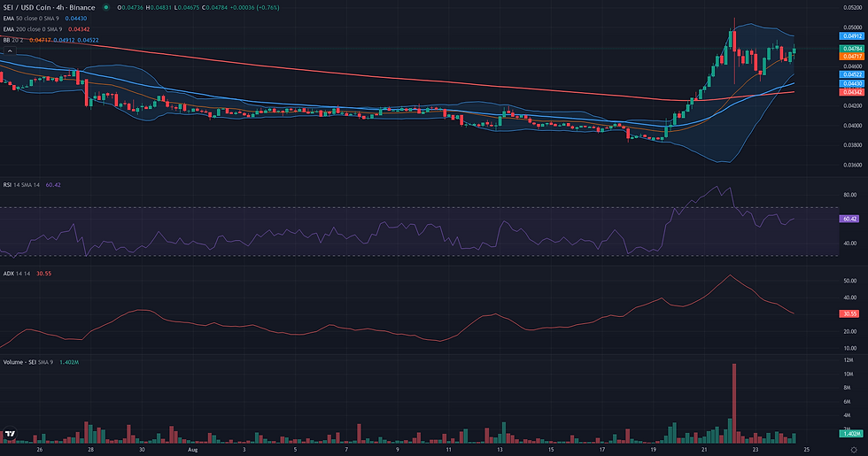Select the BB 20 2 indicator legend
Screen dimensions: 868x456
click(x=13, y=41)
